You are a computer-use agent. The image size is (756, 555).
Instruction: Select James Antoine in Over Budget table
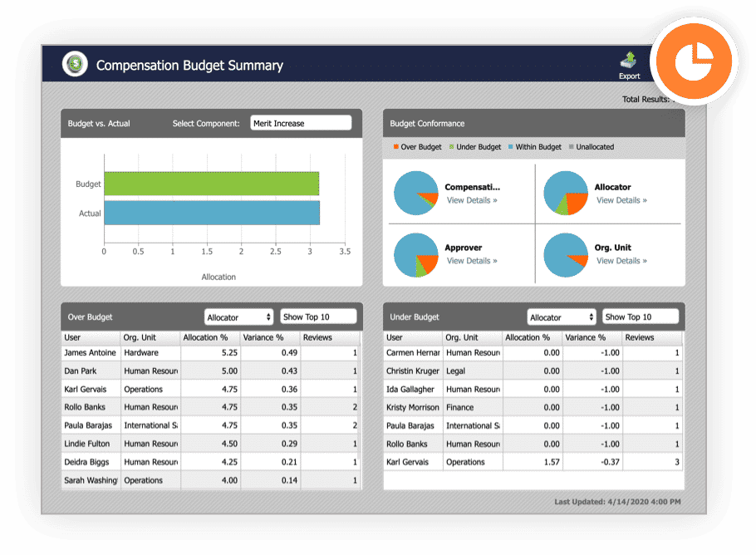(x=91, y=353)
